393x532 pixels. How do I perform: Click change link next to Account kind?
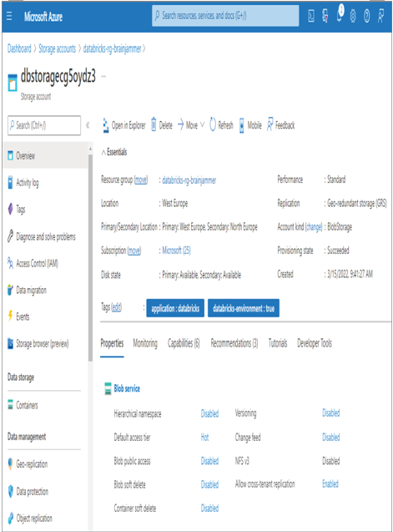(314, 227)
